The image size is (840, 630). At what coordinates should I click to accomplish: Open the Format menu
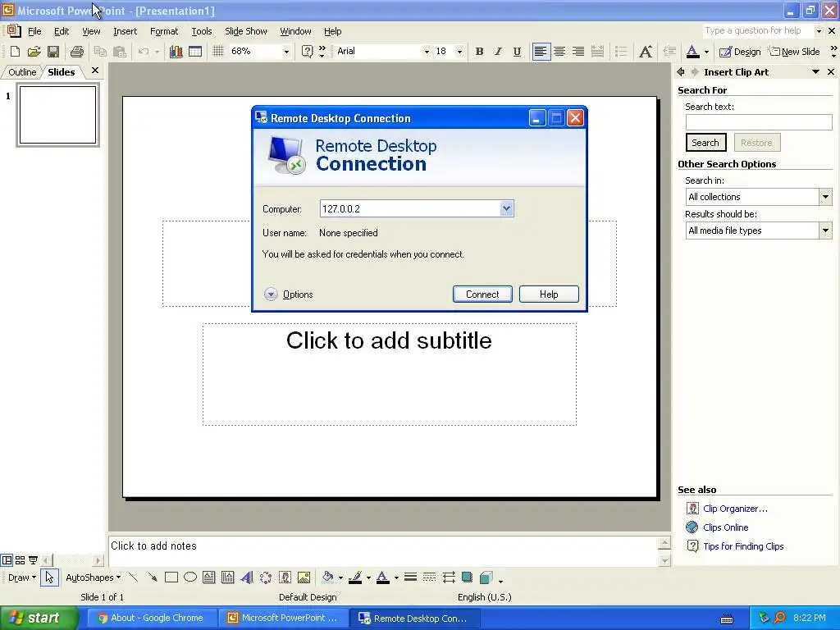point(164,31)
